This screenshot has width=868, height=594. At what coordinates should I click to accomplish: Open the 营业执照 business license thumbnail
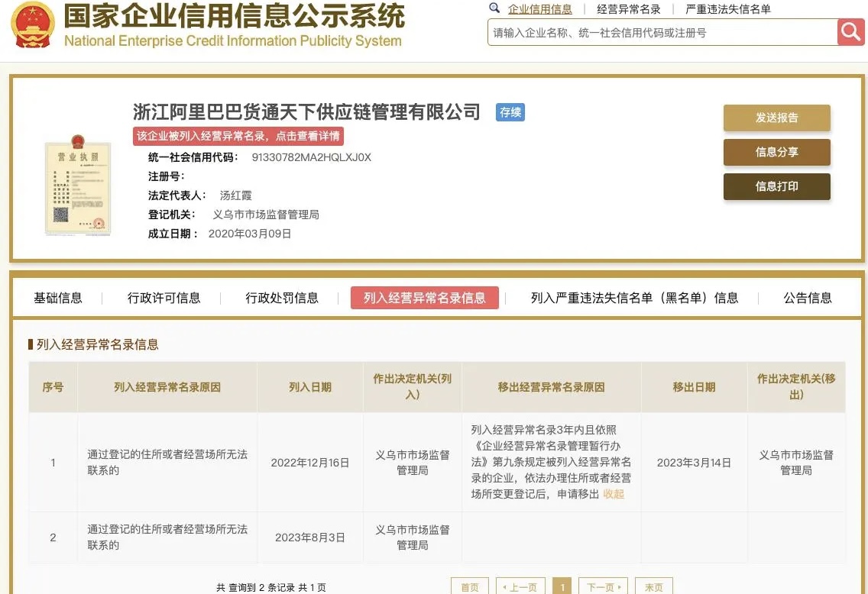coord(78,186)
